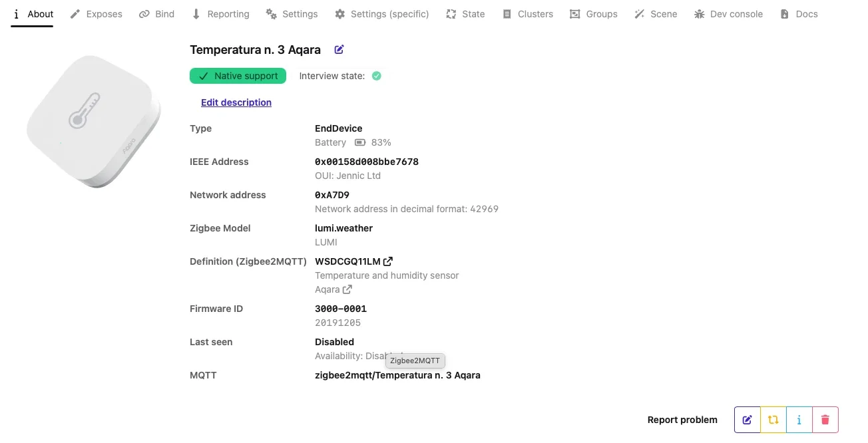Click the battery icon next to 83%
Screen dimensions: 868x443
tap(360, 142)
